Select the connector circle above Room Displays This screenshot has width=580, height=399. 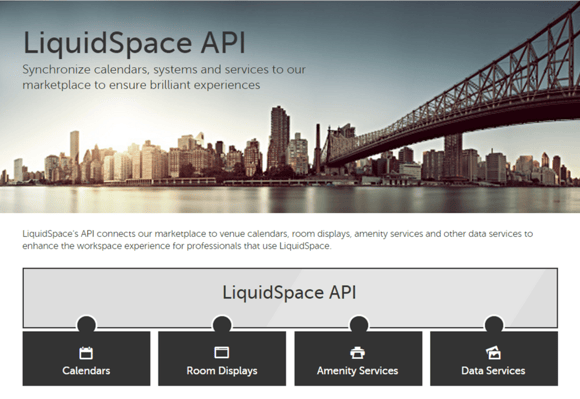222,325
